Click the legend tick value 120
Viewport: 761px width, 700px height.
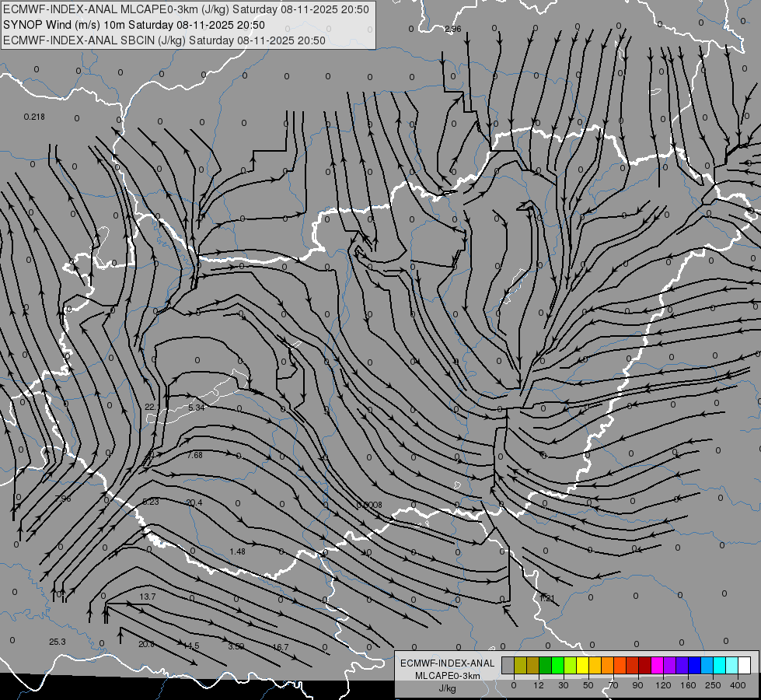[x=663, y=685]
